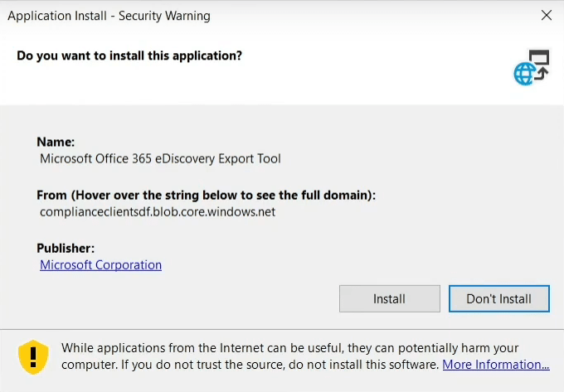Viewport: 564px width, 392px height.
Task: Close the Security Warning dialog
Action: point(547,15)
